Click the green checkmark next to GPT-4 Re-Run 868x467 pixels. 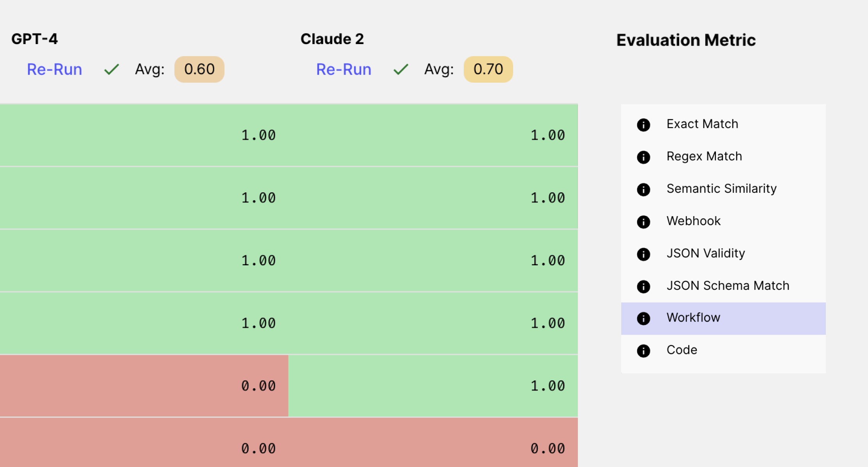(x=112, y=69)
